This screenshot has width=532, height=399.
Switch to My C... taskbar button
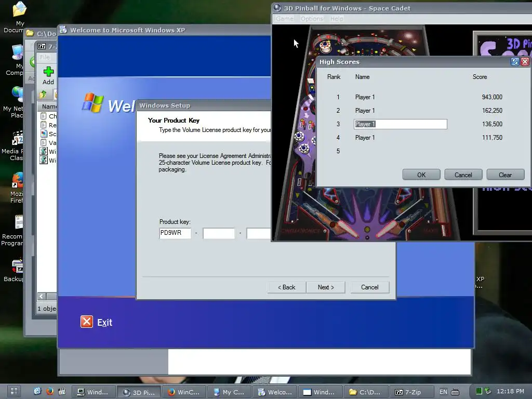(229, 392)
